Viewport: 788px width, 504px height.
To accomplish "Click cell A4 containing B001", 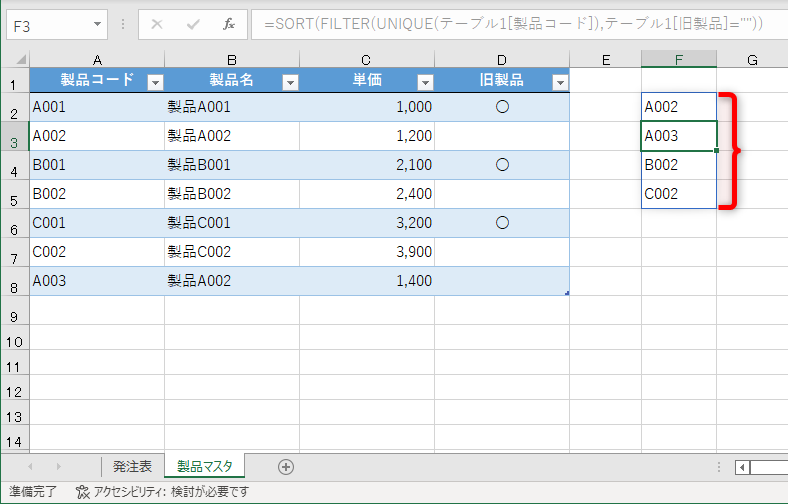I will coord(97,165).
